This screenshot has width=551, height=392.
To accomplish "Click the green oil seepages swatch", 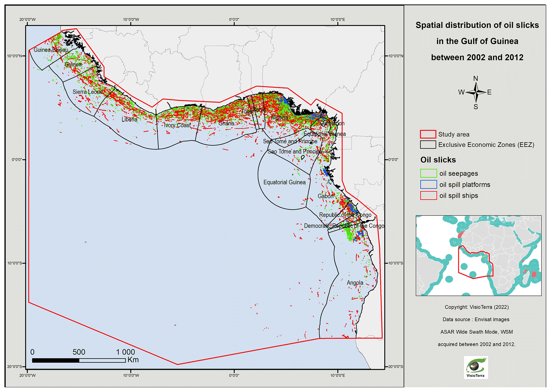I will click(428, 173).
